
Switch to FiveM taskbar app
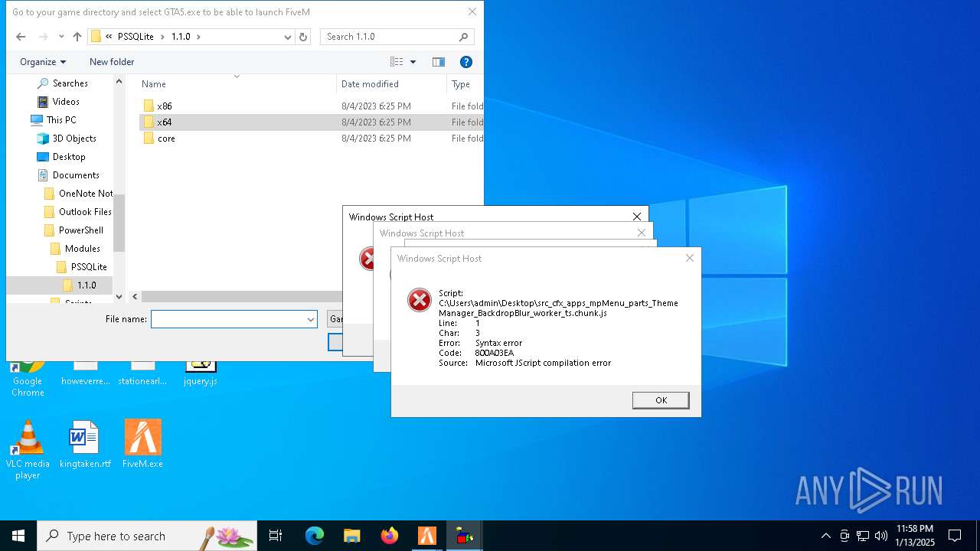(x=427, y=536)
